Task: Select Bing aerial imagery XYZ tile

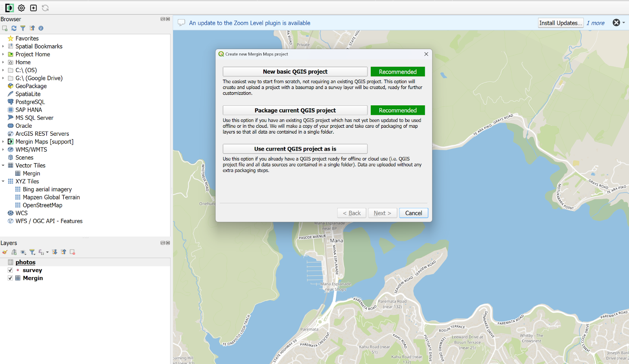Action: (47, 189)
